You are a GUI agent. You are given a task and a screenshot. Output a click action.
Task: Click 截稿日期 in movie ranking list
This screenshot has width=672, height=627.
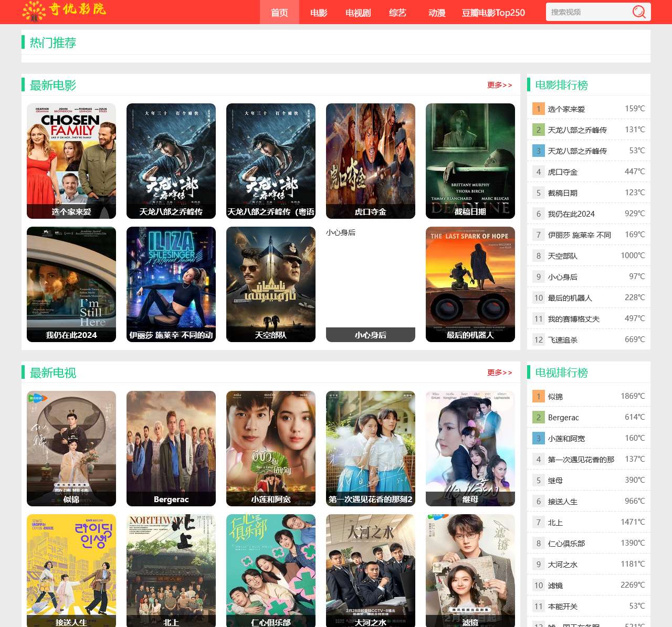point(562,193)
